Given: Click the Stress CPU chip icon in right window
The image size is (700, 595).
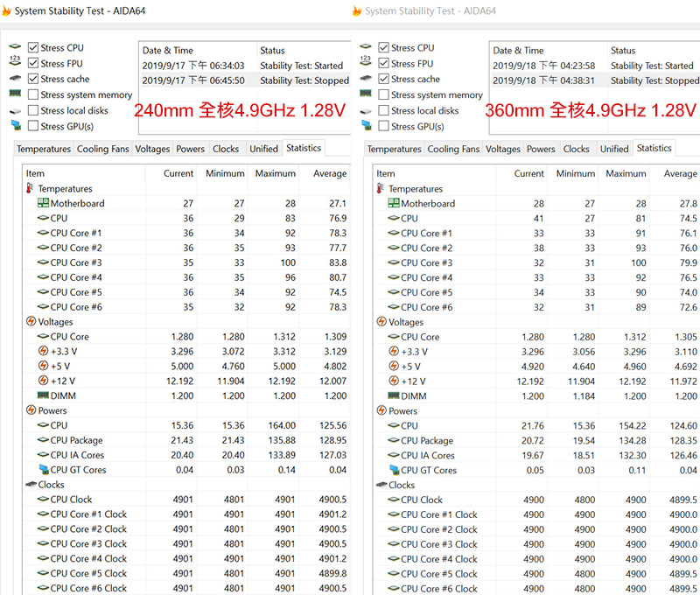Looking at the screenshot, I should click(366, 46).
